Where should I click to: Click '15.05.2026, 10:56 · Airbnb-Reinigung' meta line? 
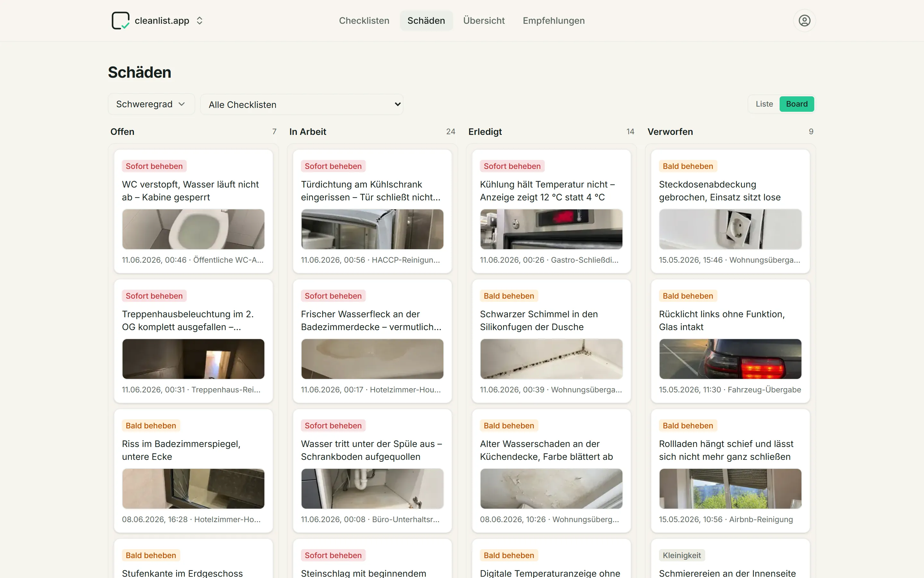coord(725,519)
